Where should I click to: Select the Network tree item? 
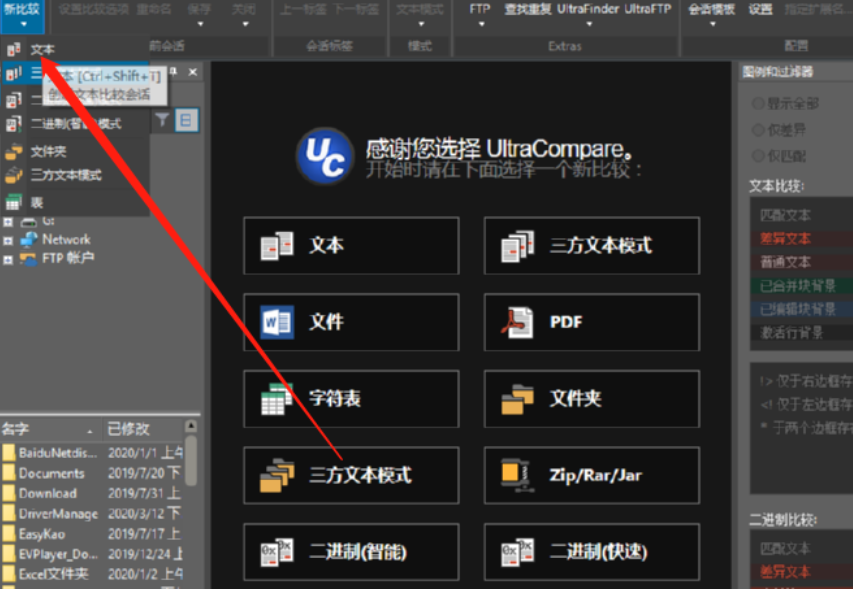click(66, 240)
